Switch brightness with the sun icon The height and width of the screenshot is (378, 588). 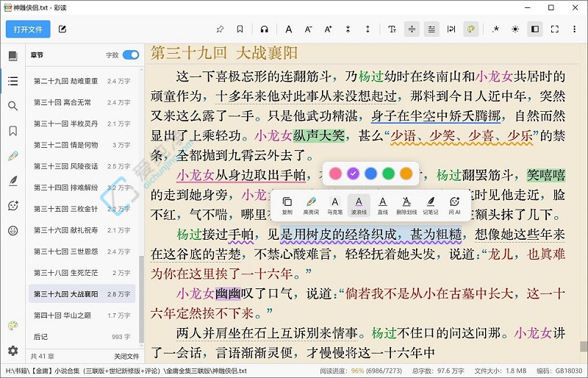pyautogui.click(x=515, y=29)
